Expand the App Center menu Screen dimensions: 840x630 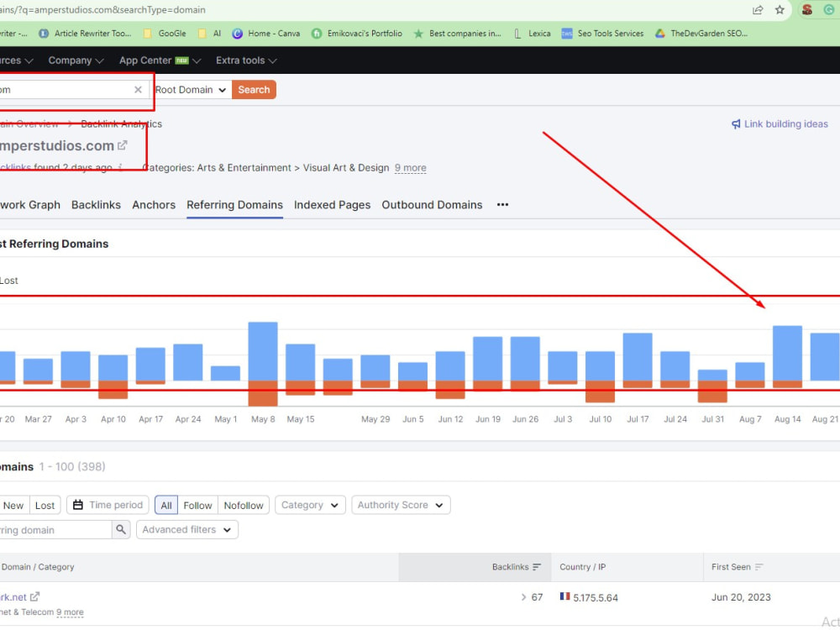tap(160, 60)
